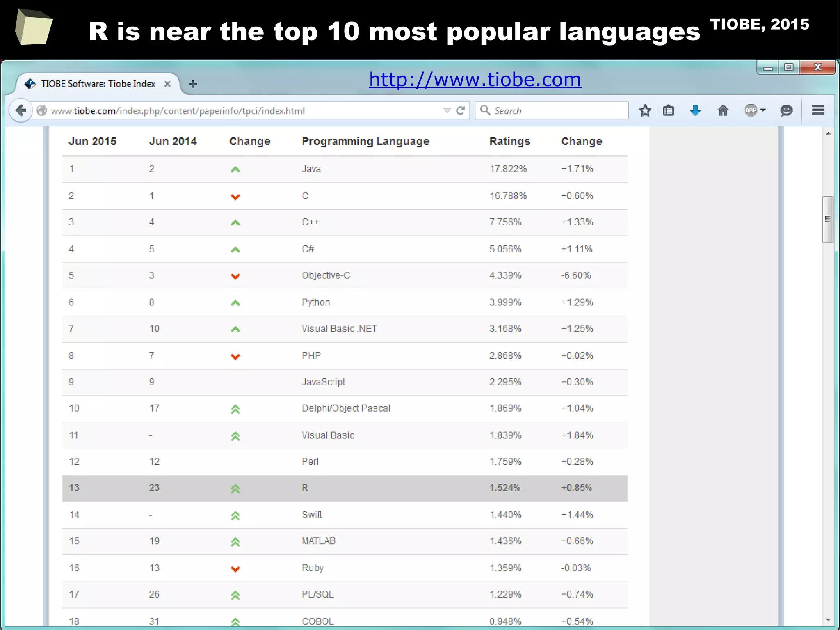This screenshot has height=630, width=840.
Task: Select the Python language cell
Action: [316, 302]
